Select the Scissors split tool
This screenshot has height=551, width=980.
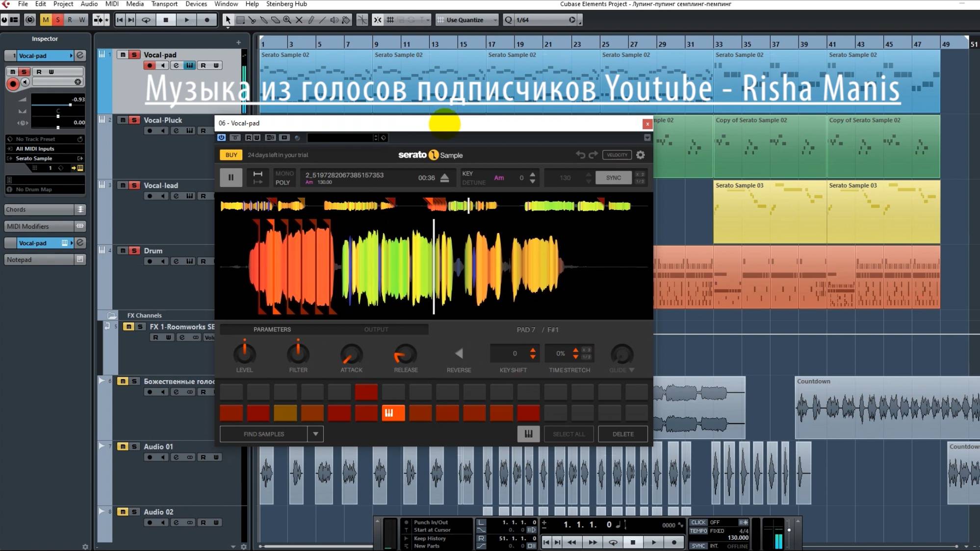(252, 20)
